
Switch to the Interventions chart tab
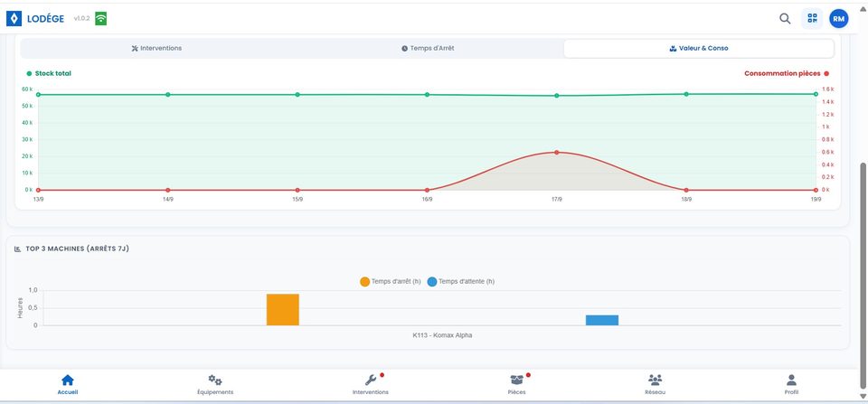click(x=156, y=48)
